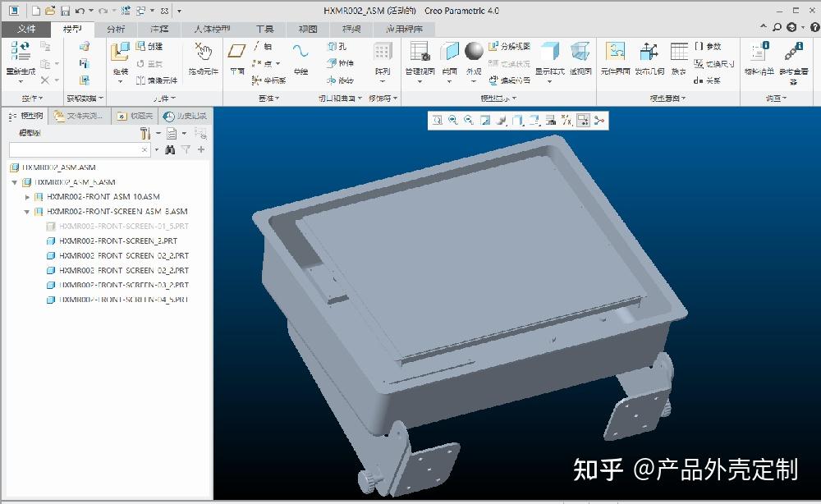Create a new file from quick access toolbar
The height and width of the screenshot is (504, 821).
pyautogui.click(x=36, y=11)
